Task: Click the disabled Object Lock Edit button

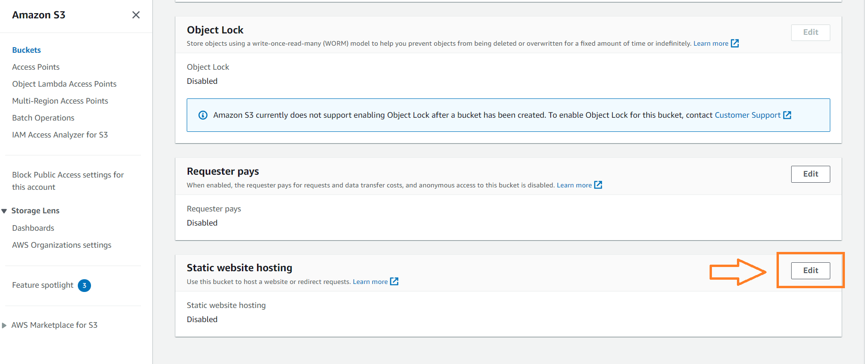Action: [x=810, y=32]
